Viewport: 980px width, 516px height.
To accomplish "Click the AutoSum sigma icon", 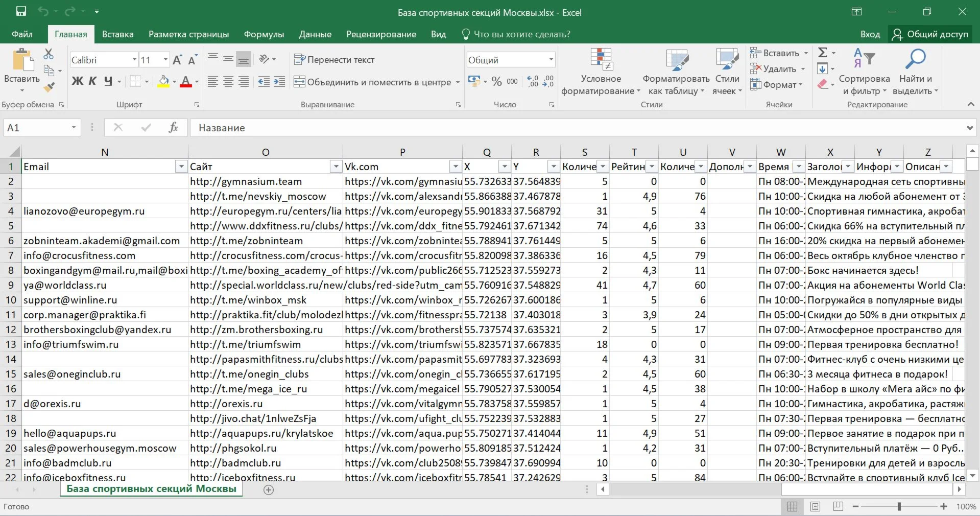I will [x=822, y=53].
